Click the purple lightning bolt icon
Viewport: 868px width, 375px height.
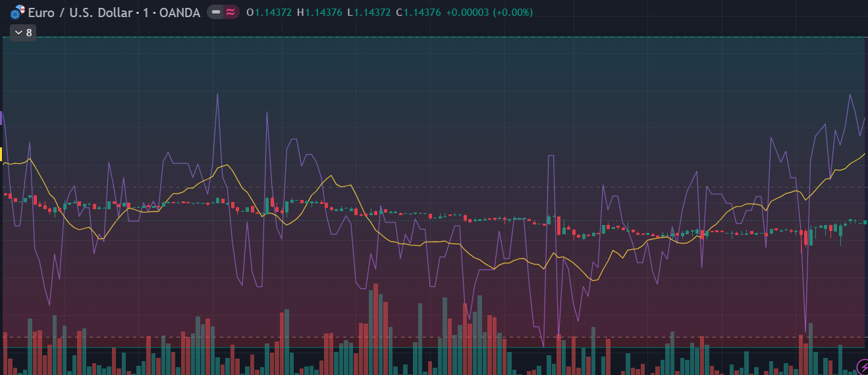coord(861,366)
